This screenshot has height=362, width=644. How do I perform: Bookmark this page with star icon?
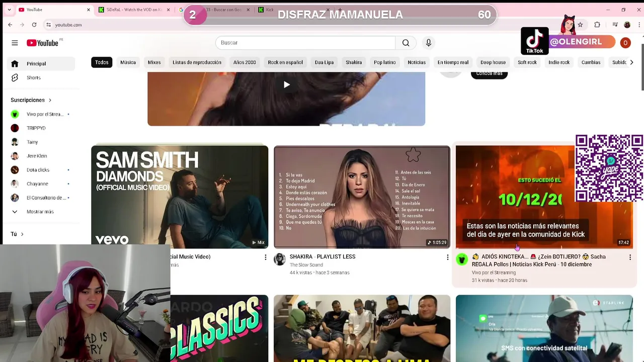580,25
